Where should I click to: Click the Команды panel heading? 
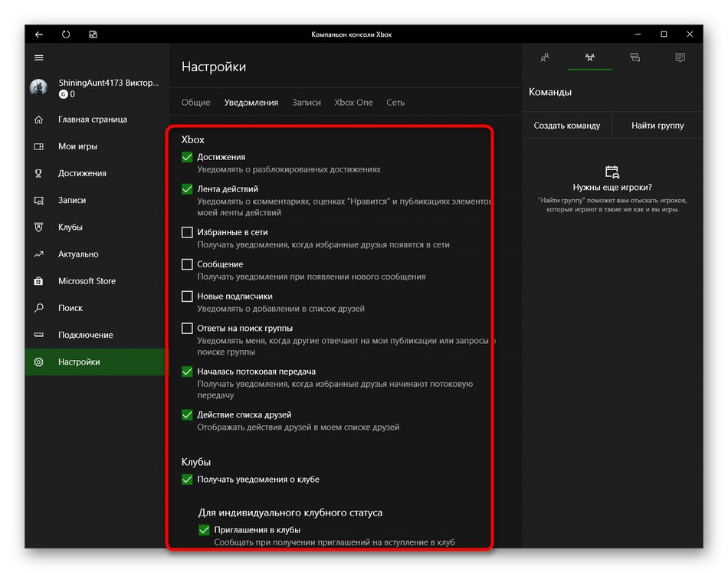tap(549, 92)
